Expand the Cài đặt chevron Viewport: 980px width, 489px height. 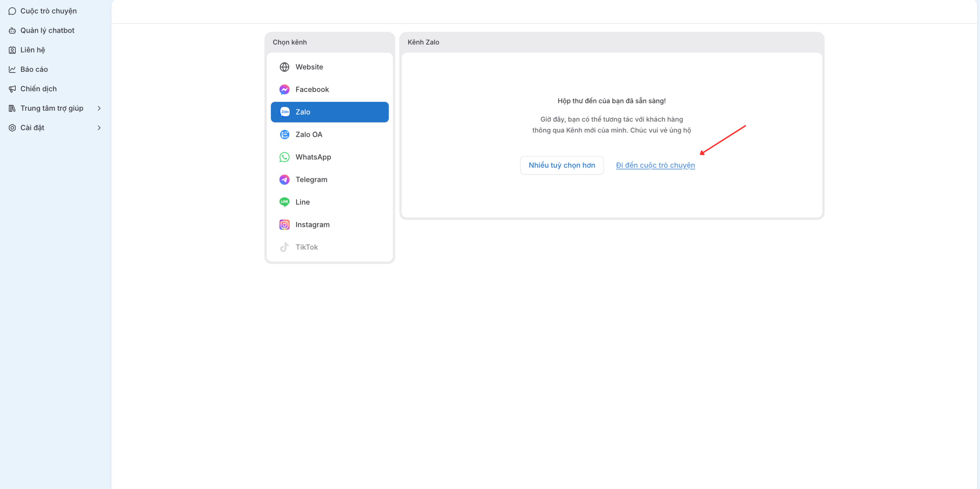(99, 128)
